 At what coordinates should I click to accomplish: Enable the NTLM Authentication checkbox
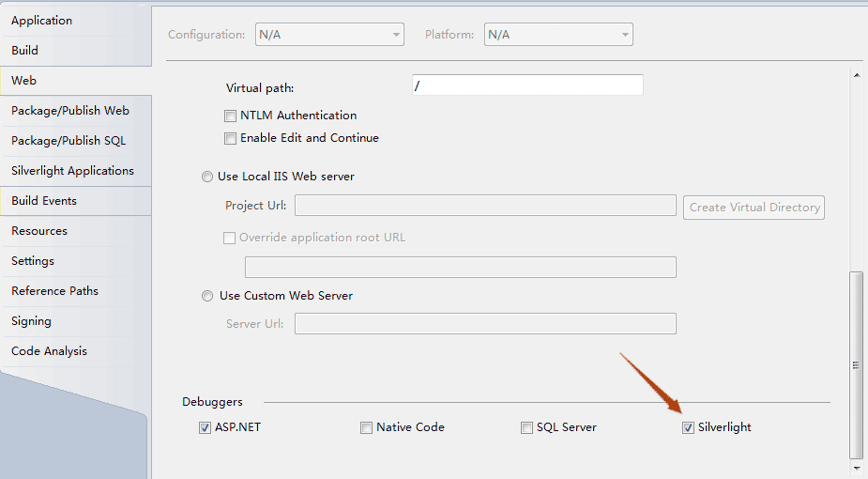coord(230,116)
